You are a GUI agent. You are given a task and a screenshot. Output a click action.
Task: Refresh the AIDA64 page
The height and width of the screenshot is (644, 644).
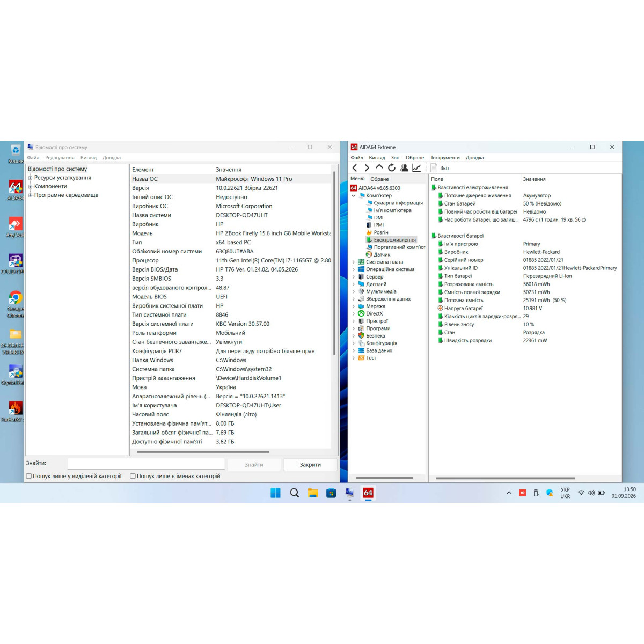pos(392,168)
